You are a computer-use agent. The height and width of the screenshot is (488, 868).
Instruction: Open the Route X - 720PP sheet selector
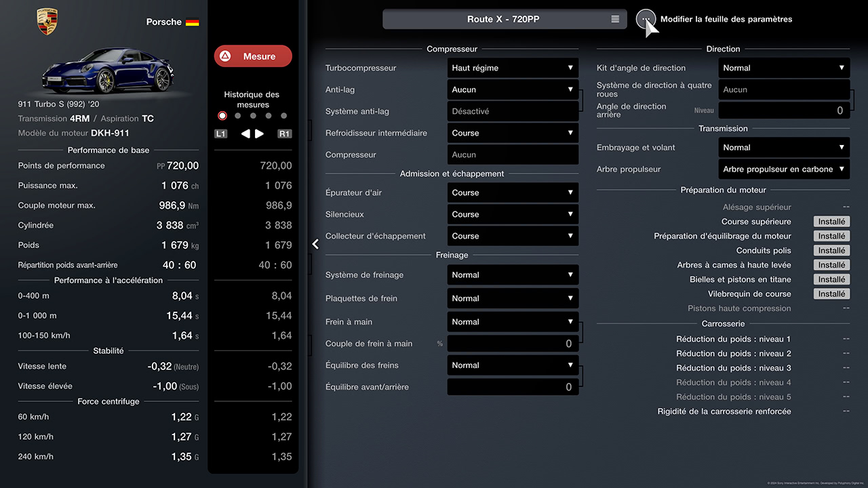505,19
